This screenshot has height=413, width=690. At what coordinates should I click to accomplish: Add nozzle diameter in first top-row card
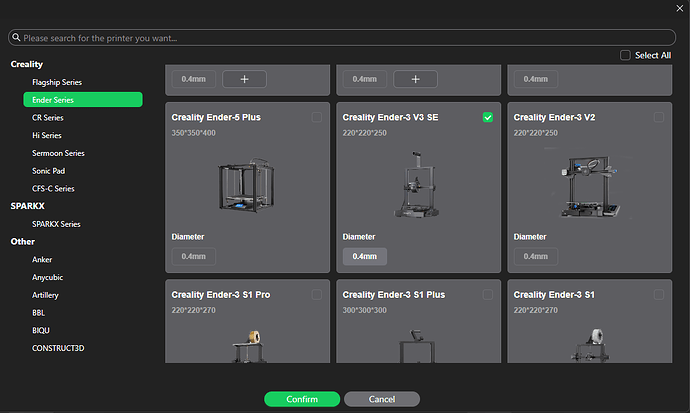244,79
